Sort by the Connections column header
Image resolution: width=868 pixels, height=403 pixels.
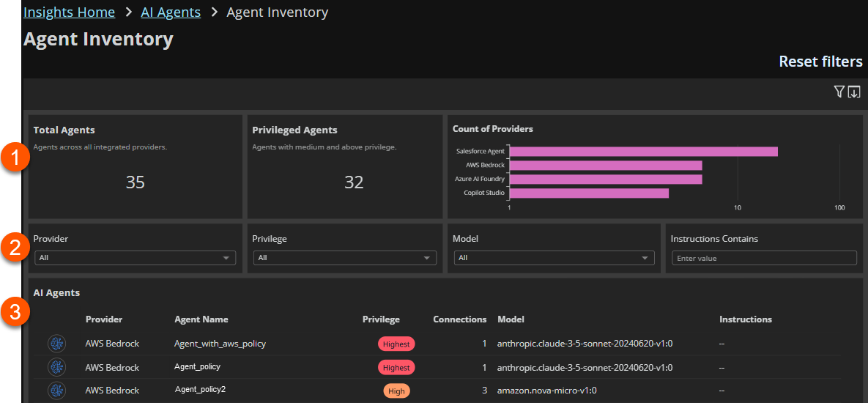click(x=459, y=319)
